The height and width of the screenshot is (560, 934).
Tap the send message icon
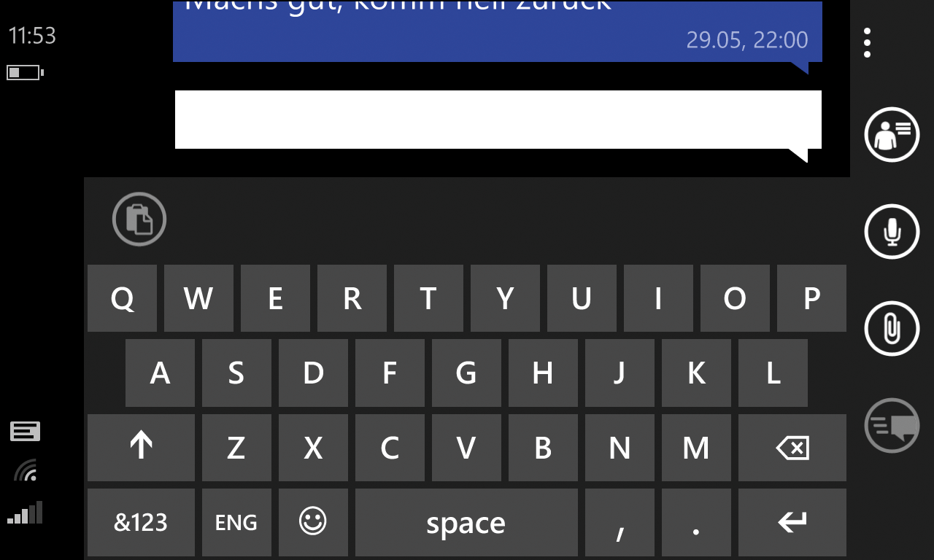pyautogui.click(x=892, y=425)
